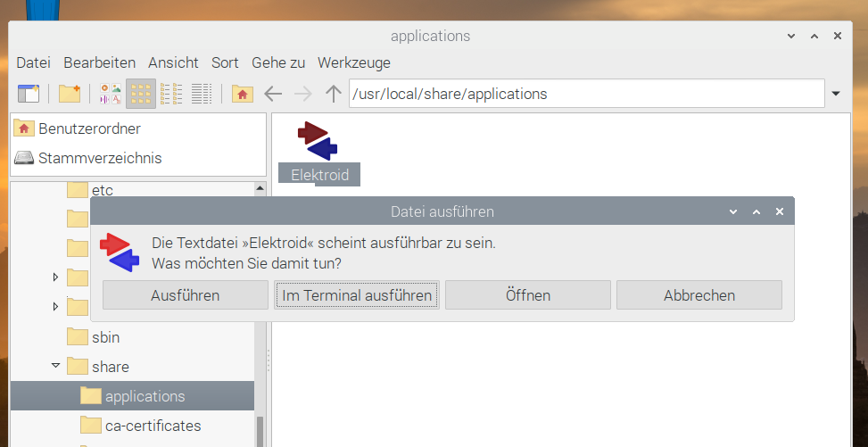This screenshot has height=447, width=868.
Task: Switch to thumbnail view mode
Action: click(111, 94)
